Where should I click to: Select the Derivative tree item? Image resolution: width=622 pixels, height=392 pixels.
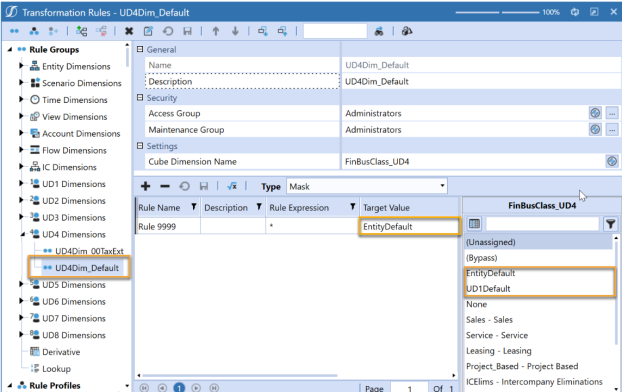[x=61, y=352]
